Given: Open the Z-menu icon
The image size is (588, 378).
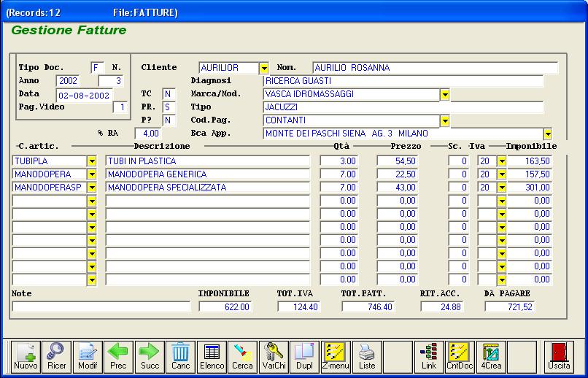Looking at the screenshot, I should pos(336,357).
